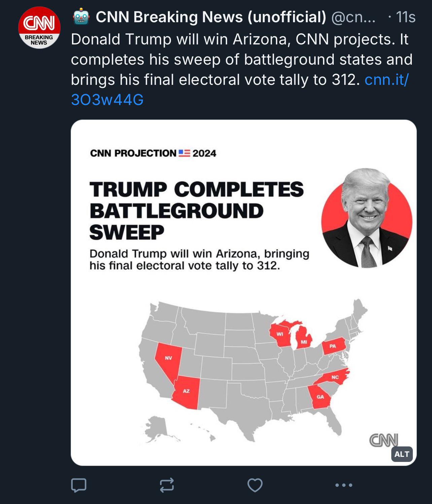Viewport: 432px width, 504px height.
Task: Open the CNN Breaking News (unofficial) profile name
Action: pos(211,17)
